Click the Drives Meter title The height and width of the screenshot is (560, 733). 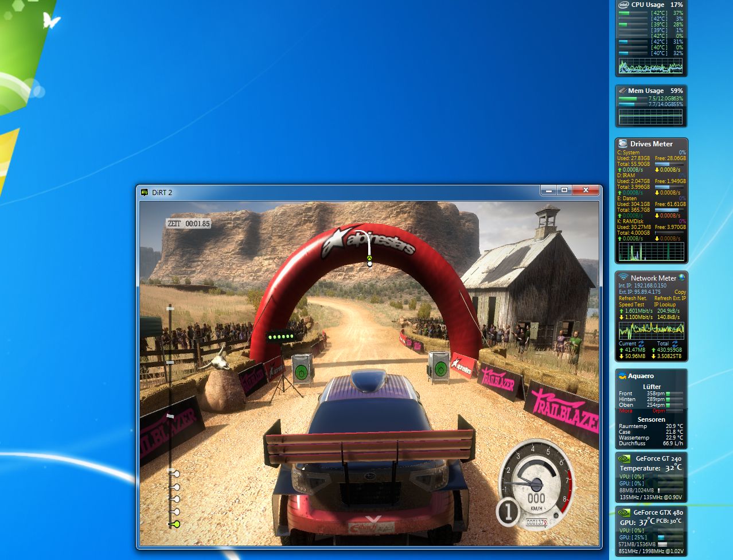click(x=652, y=144)
